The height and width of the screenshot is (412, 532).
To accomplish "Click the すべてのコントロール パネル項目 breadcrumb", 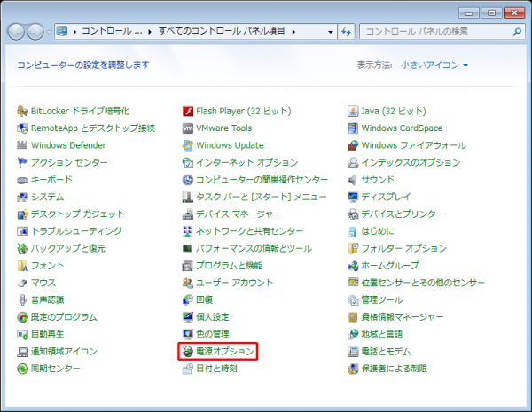I will 222,31.
